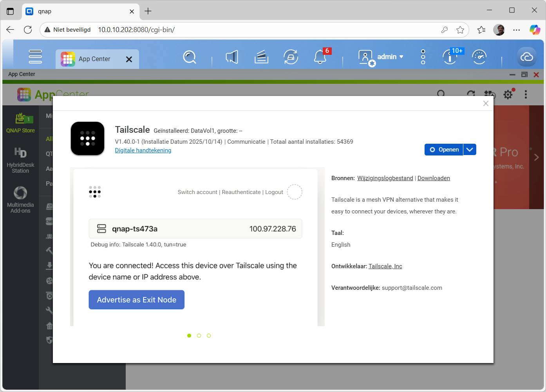Click the Openen button
The width and height of the screenshot is (546, 392).
pyautogui.click(x=444, y=150)
